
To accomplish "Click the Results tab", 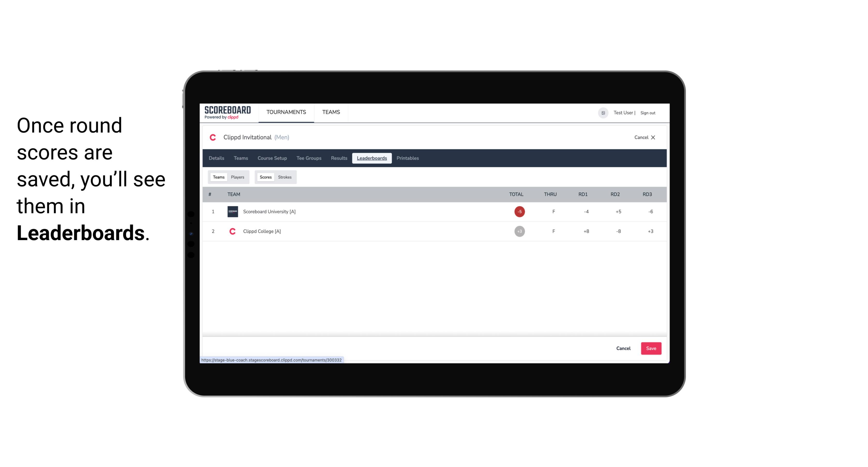I will coord(339,158).
